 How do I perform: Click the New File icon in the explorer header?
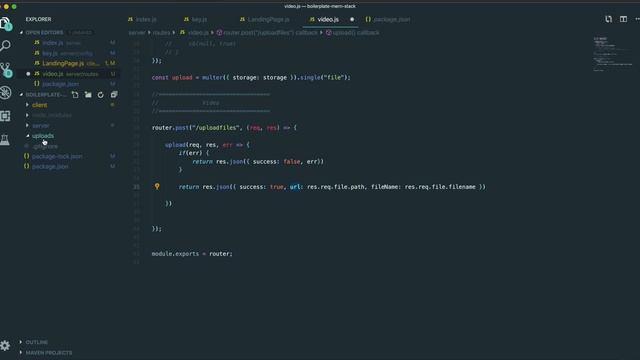[75, 95]
